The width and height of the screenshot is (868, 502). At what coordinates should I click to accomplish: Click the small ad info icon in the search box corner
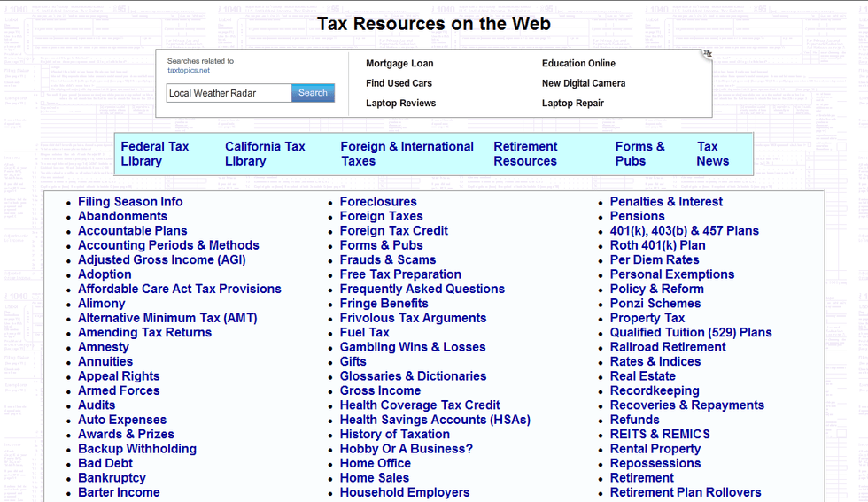click(707, 54)
